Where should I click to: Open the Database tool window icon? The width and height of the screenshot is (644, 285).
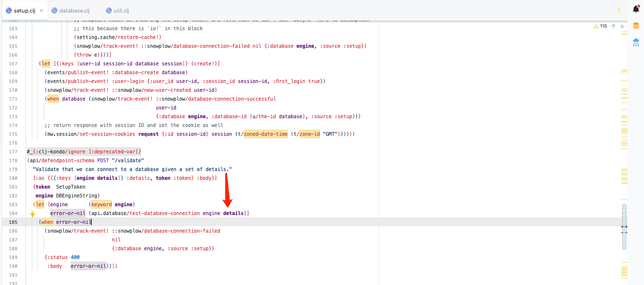point(636,26)
